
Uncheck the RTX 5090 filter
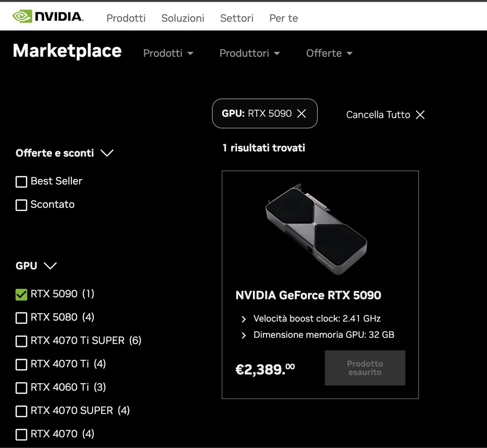pos(21,295)
